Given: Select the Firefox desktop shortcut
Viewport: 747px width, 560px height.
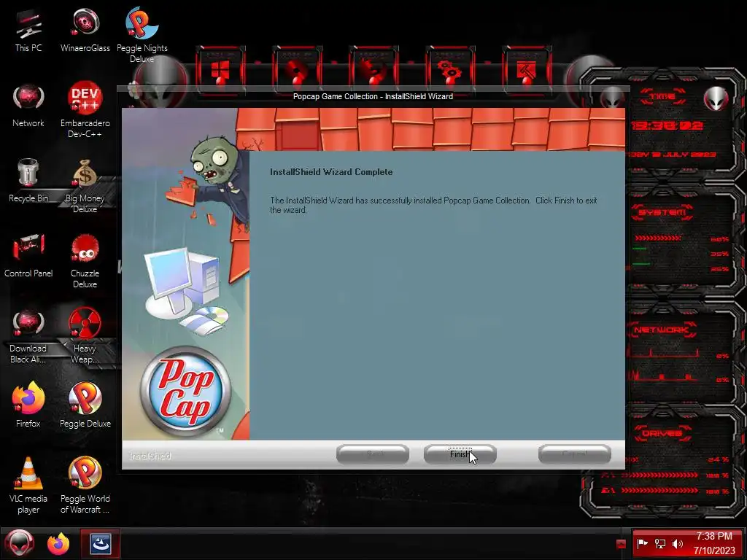Looking at the screenshot, I should point(28,405).
